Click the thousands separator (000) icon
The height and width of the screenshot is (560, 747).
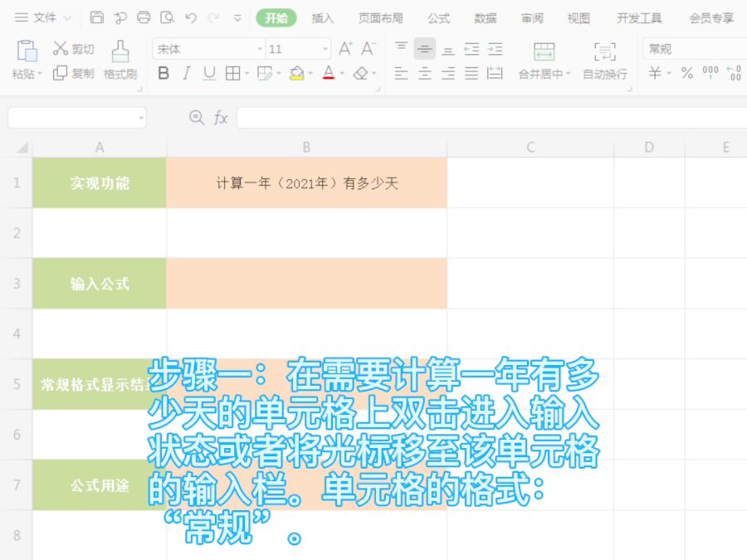point(710,72)
